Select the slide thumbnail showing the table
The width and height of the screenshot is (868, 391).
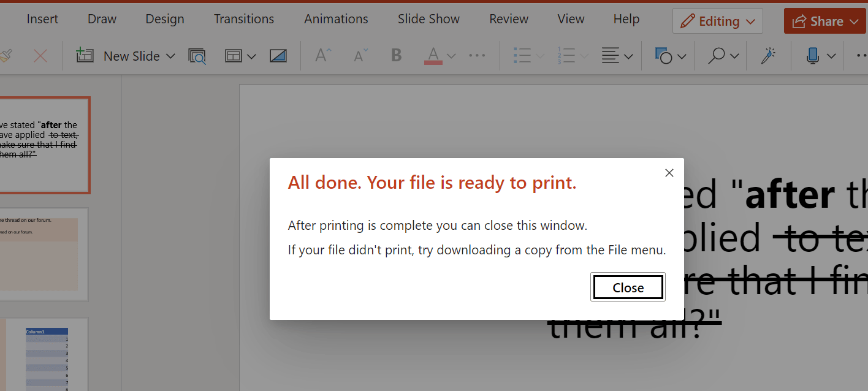(x=46, y=355)
